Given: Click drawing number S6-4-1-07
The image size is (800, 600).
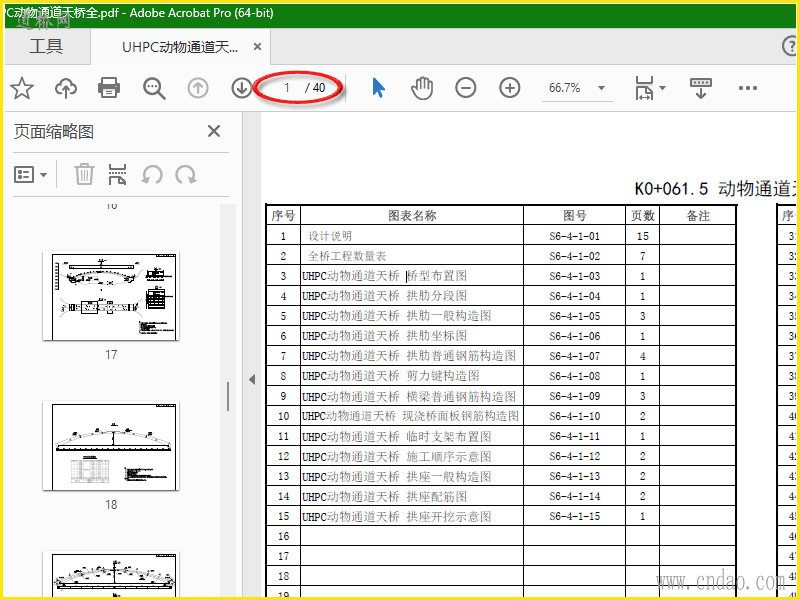Looking at the screenshot, I should point(574,356).
